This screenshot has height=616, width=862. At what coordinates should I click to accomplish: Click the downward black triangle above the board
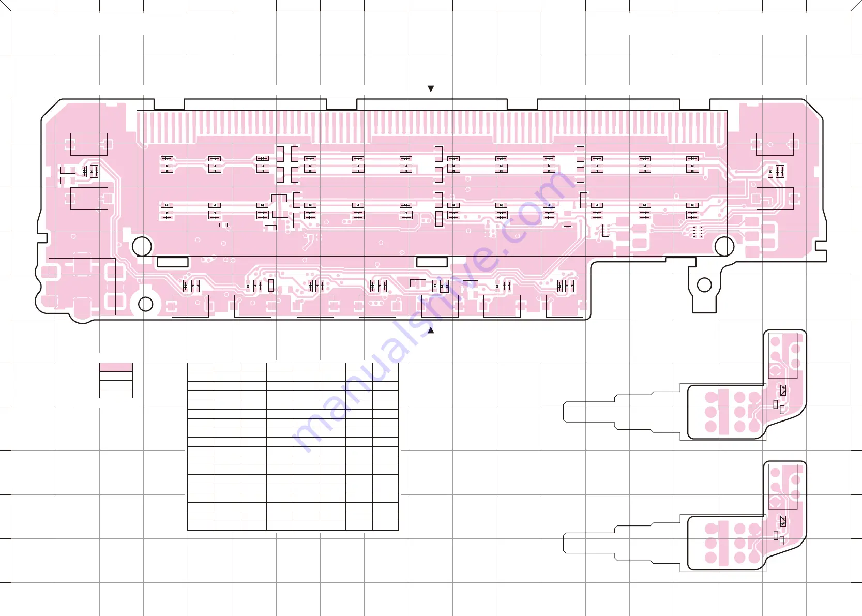click(431, 89)
